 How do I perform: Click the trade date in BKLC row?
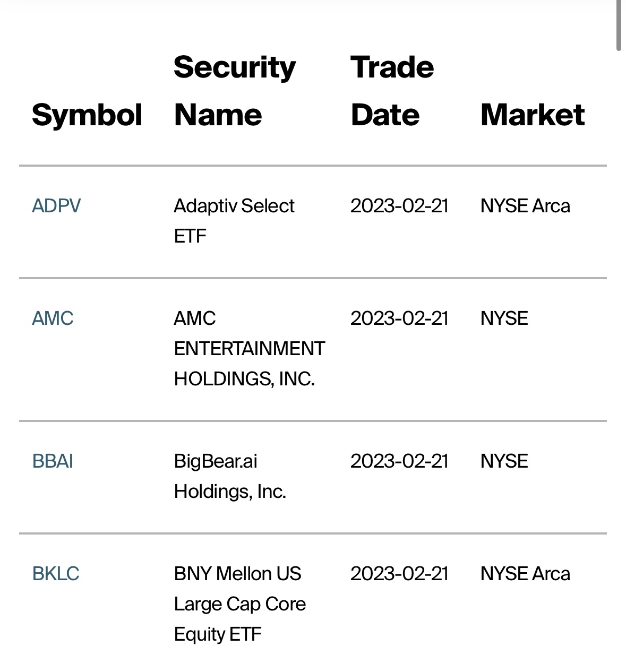399,574
